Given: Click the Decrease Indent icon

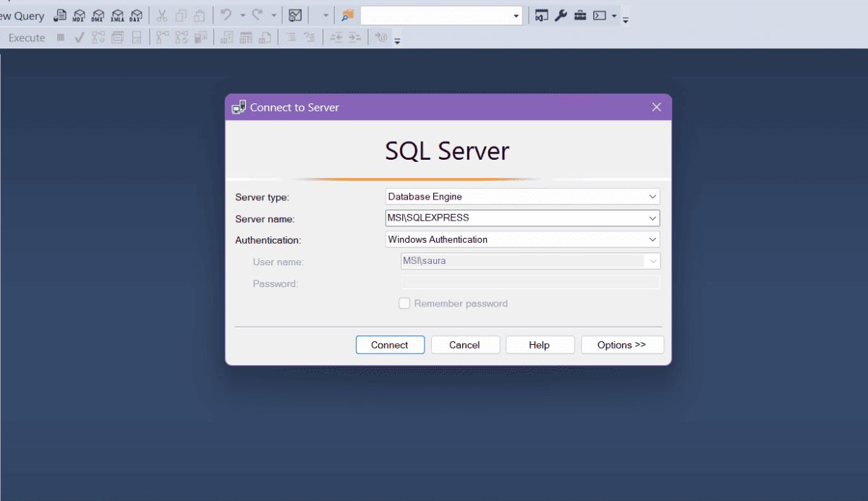Looking at the screenshot, I should (x=336, y=38).
